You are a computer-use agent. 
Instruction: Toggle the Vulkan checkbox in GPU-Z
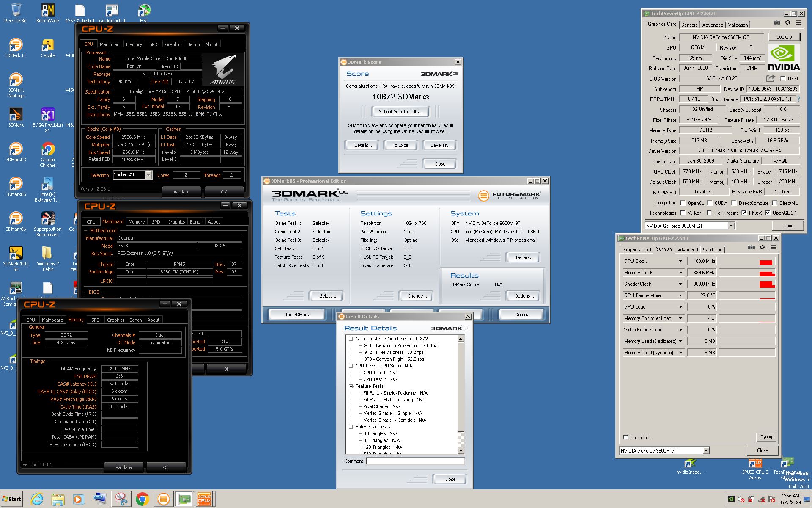coord(683,213)
